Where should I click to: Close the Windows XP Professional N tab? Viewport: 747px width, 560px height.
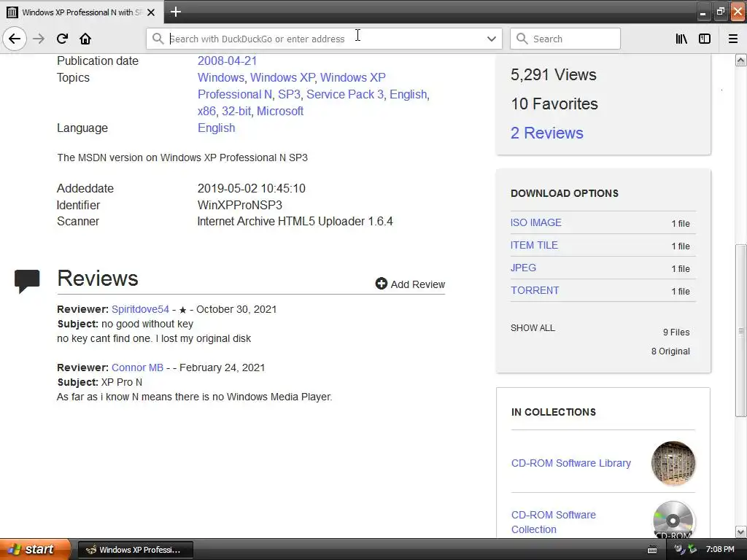tap(151, 12)
